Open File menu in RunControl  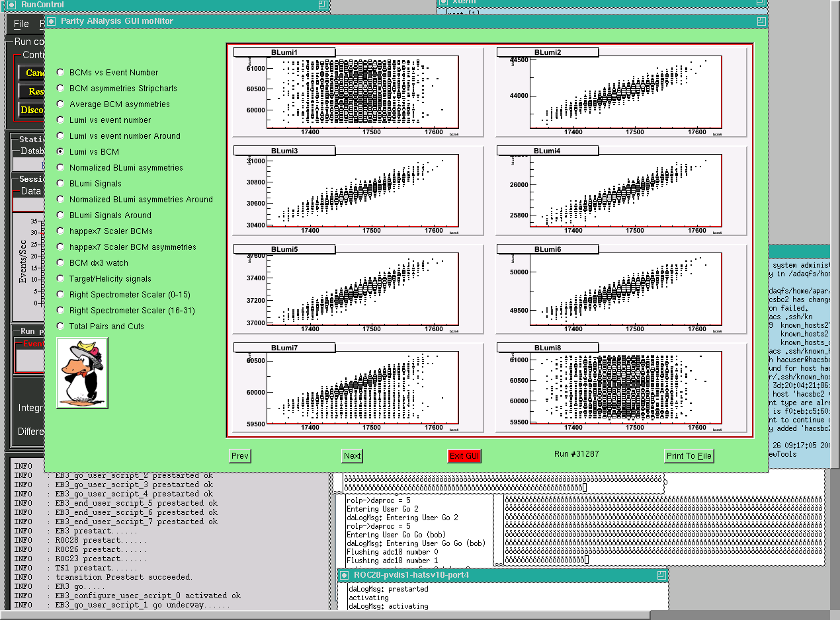point(21,24)
